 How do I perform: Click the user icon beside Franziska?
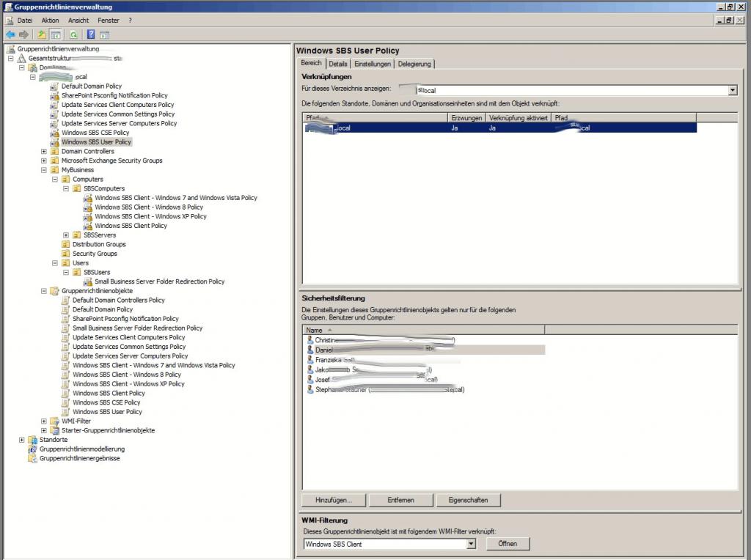tap(310, 359)
